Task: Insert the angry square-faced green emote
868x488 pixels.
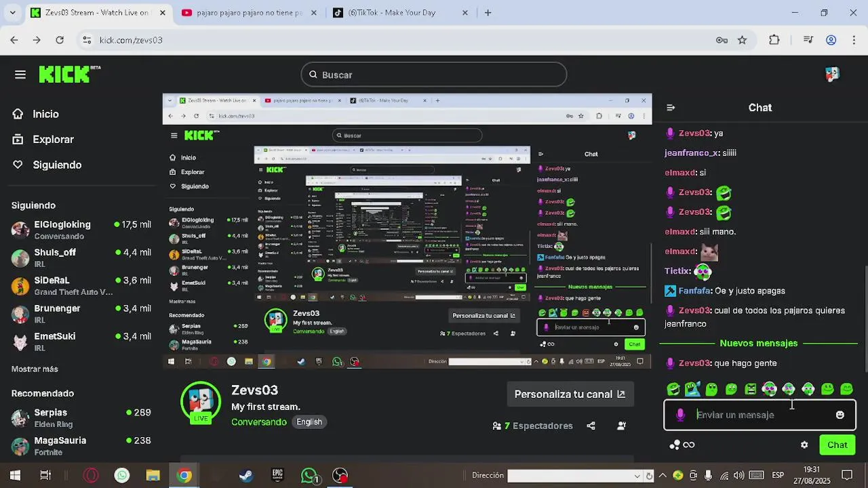Action: [750, 389]
